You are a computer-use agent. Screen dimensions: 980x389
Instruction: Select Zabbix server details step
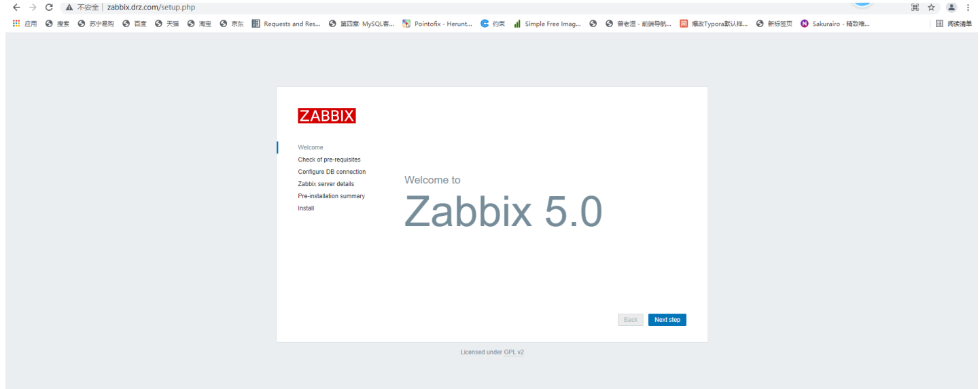(x=326, y=184)
